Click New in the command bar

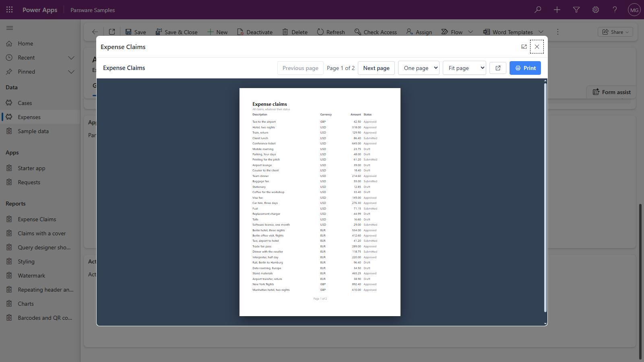coord(217,32)
